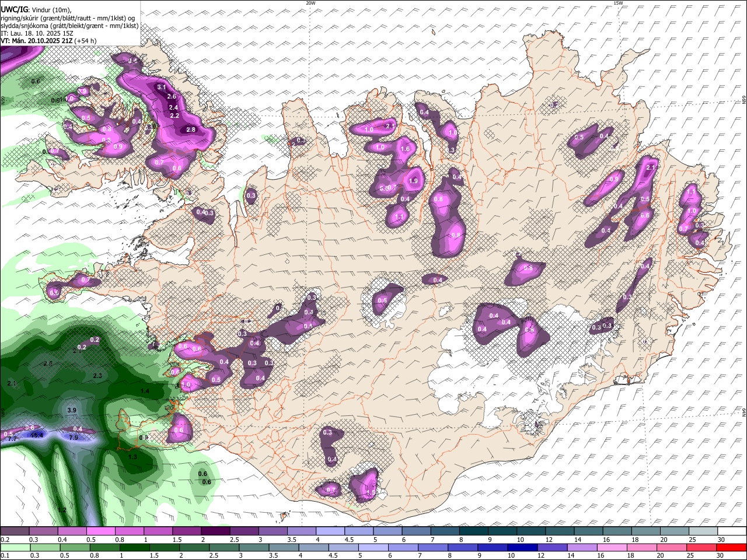This screenshot has height=560, width=747.
Task: Click the UWC/IG Vindur (10m) title text
Action: (x=36, y=9)
